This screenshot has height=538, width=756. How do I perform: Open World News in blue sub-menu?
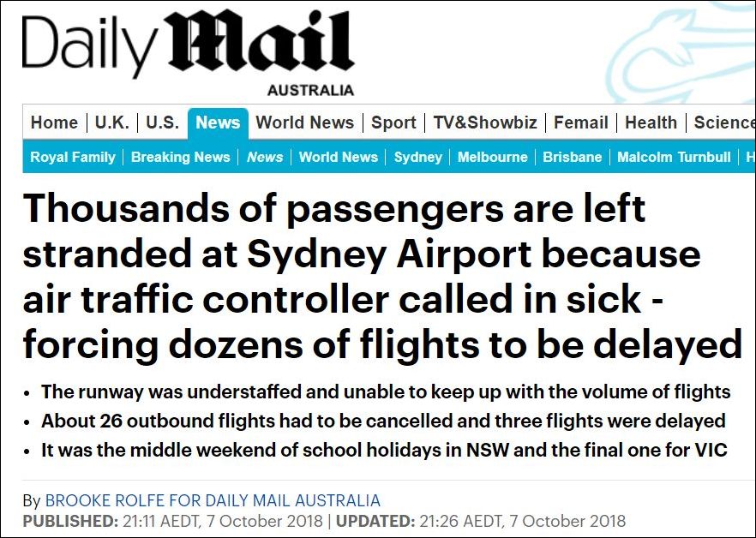[338, 157]
